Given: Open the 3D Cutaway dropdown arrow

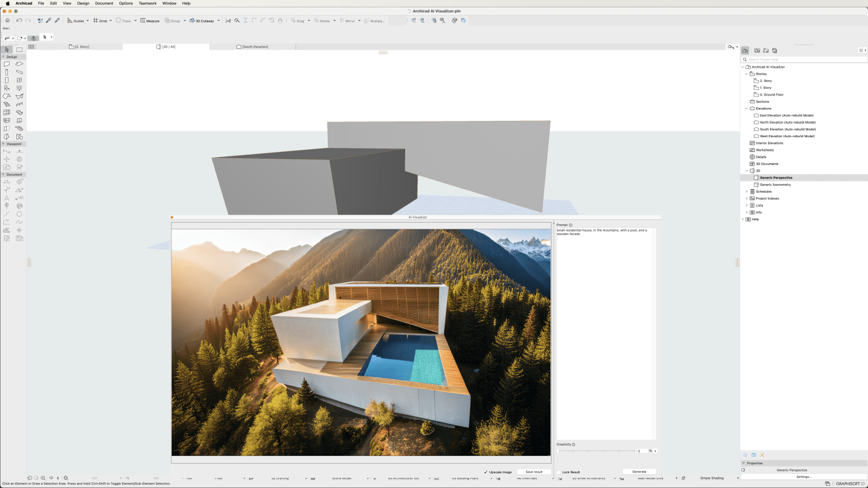Looking at the screenshot, I should pos(218,21).
